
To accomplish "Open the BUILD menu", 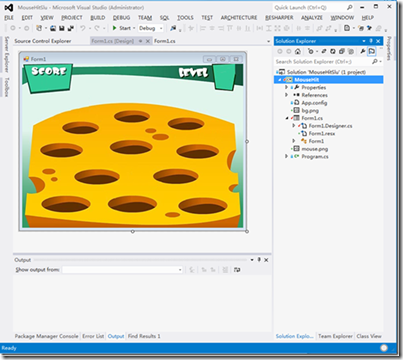I will click(98, 18).
